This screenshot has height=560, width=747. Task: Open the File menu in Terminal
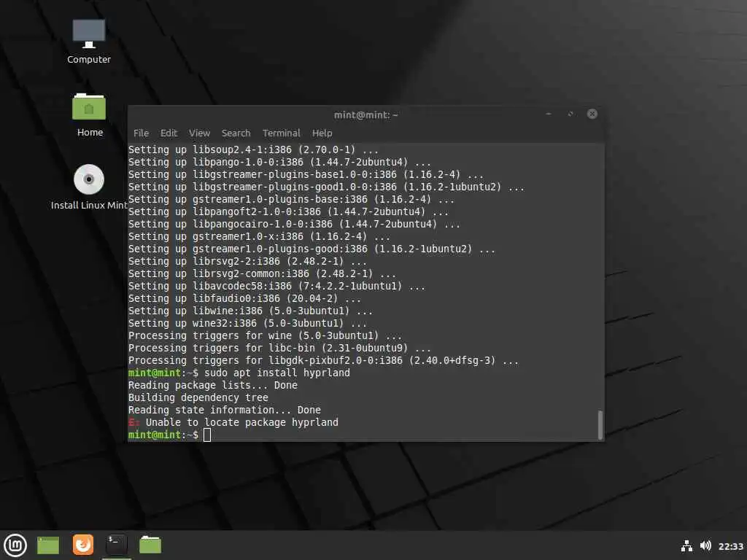(x=141, y=133)
